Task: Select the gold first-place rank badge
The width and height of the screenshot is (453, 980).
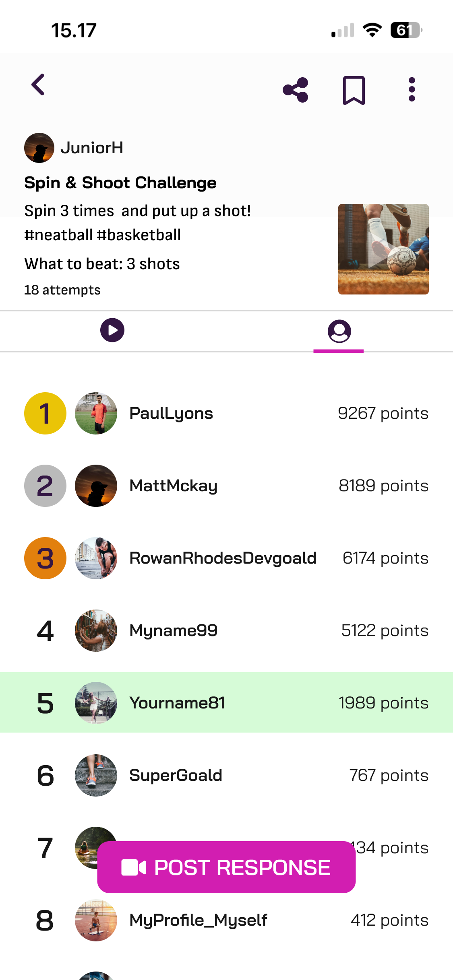Action: point(45,414)
